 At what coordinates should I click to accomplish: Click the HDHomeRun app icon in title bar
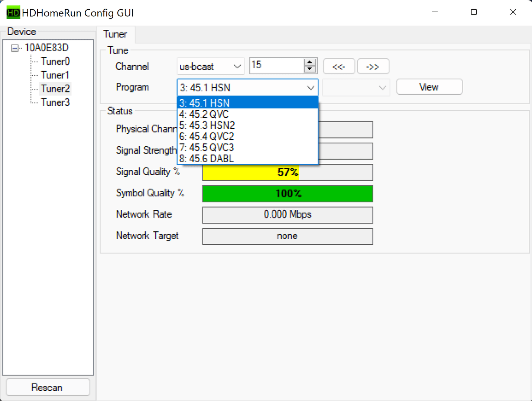coord(13,13)
